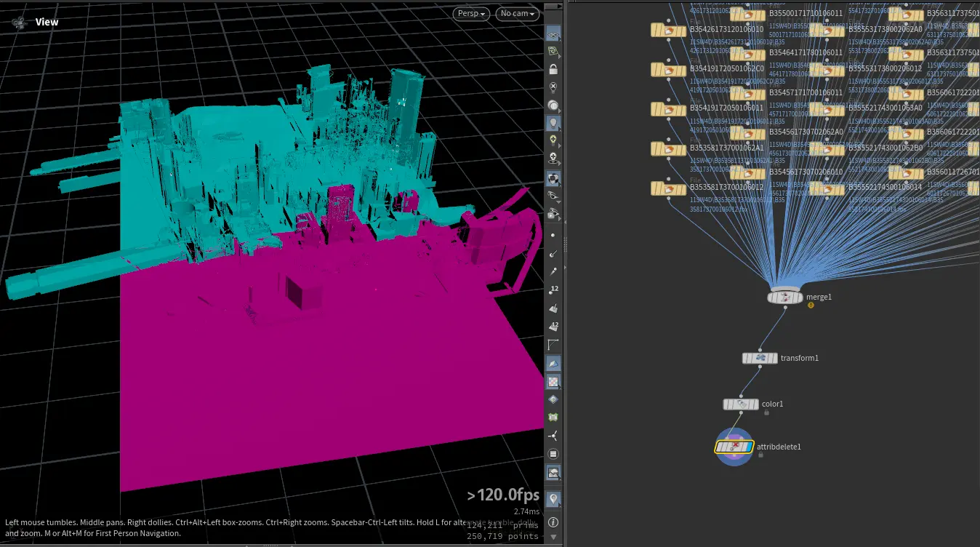Image resolution: width=980 pixels, height=547 pixels.
Task: Click the background image display icon
Action: coord(553,473)
